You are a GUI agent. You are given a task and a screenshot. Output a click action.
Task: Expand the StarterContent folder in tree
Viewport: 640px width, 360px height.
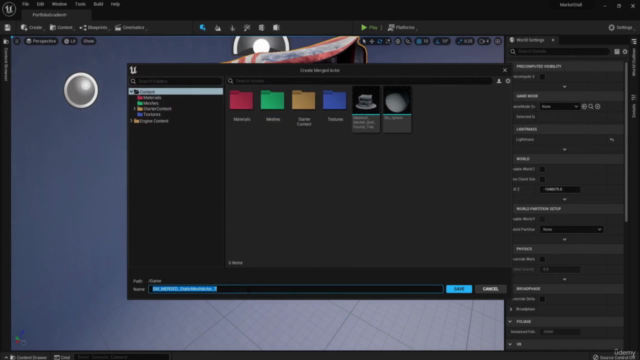click(x=135, y=109)
